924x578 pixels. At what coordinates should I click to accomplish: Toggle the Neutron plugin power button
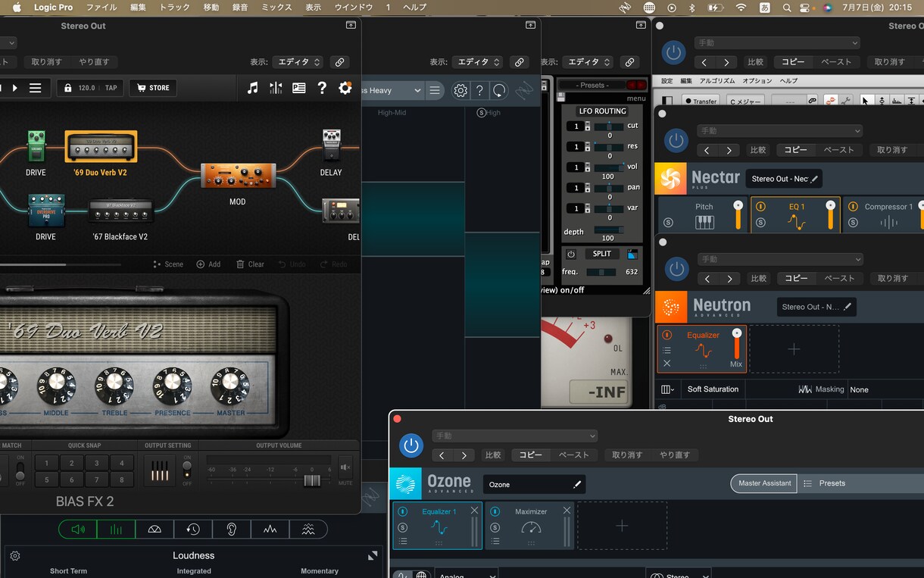coord(676,269)
